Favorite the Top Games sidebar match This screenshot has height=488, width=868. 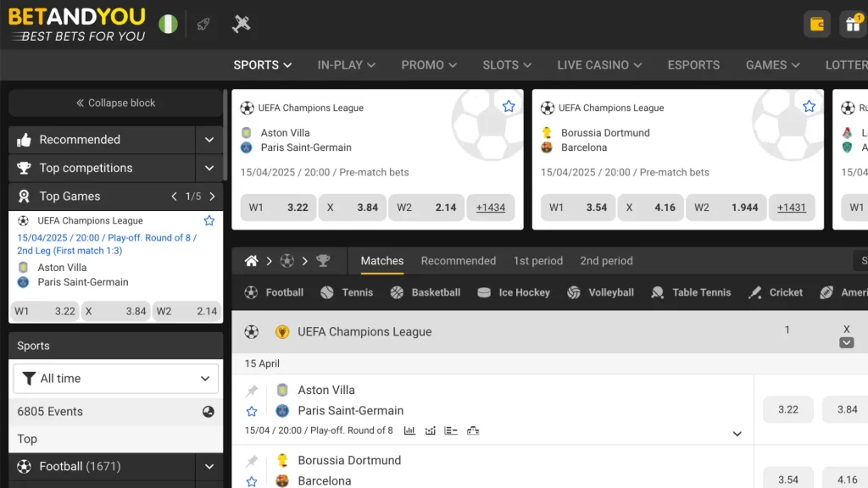(x=209, y=221)
